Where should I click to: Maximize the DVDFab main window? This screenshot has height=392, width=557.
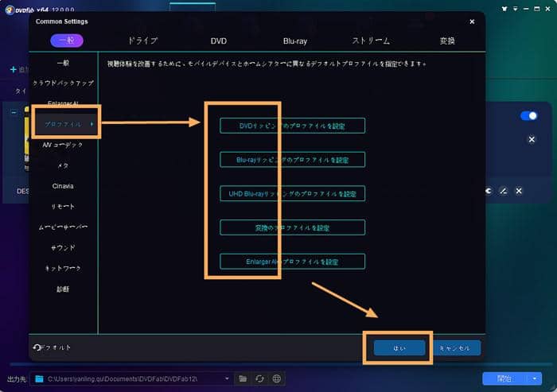pos(537,9)
